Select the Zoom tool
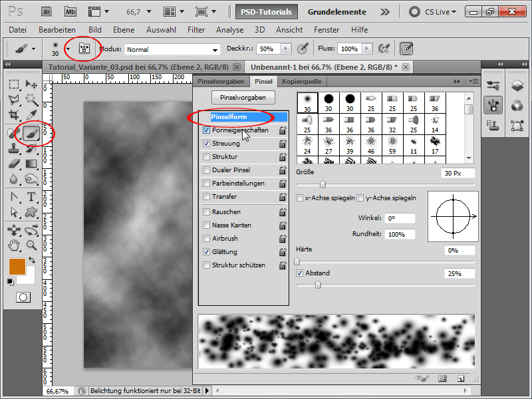 tap(31, 245)
